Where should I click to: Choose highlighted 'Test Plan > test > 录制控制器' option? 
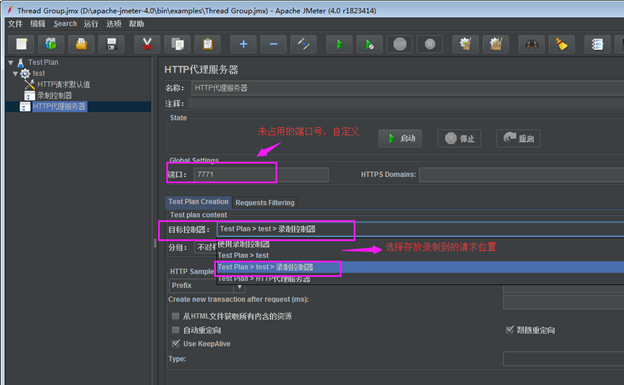click(420, 267)
